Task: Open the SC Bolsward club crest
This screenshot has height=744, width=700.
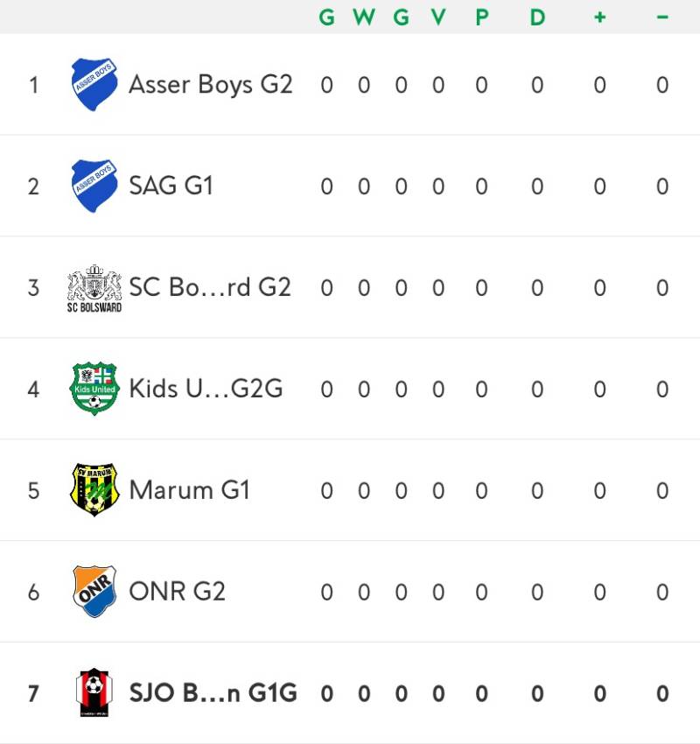Action: tap(94, 288)
